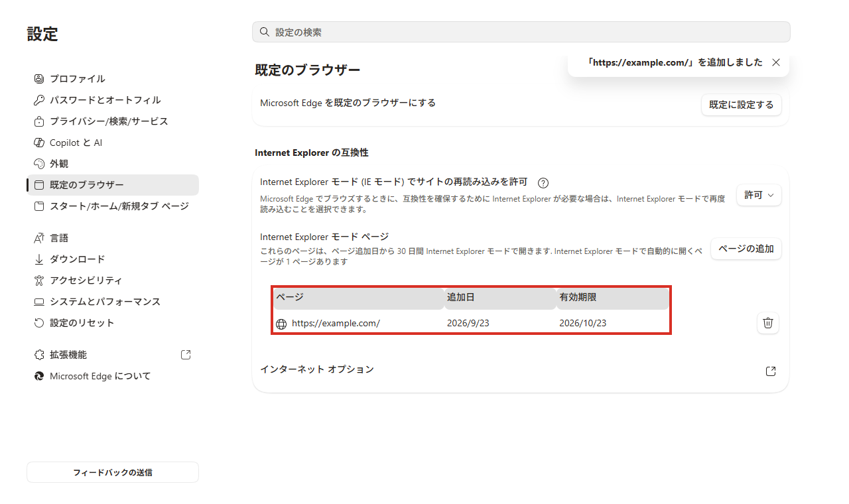Open プロファイル settings

(113, 78)
